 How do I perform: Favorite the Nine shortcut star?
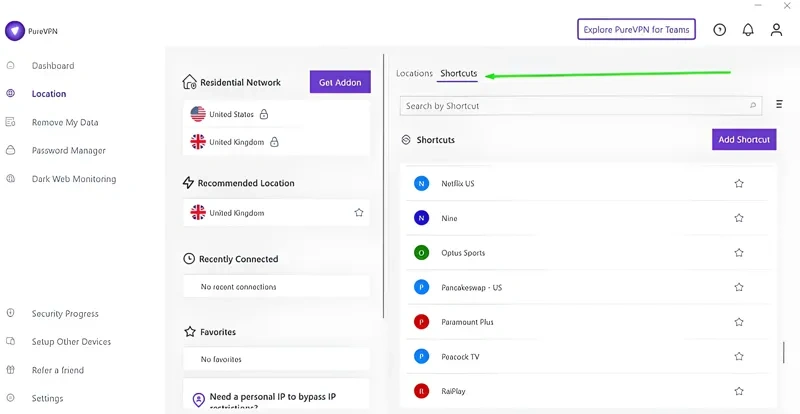739,218
